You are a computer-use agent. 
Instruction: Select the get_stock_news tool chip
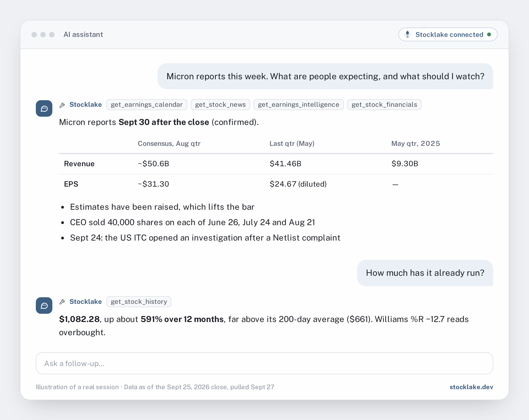coord(220,105)
